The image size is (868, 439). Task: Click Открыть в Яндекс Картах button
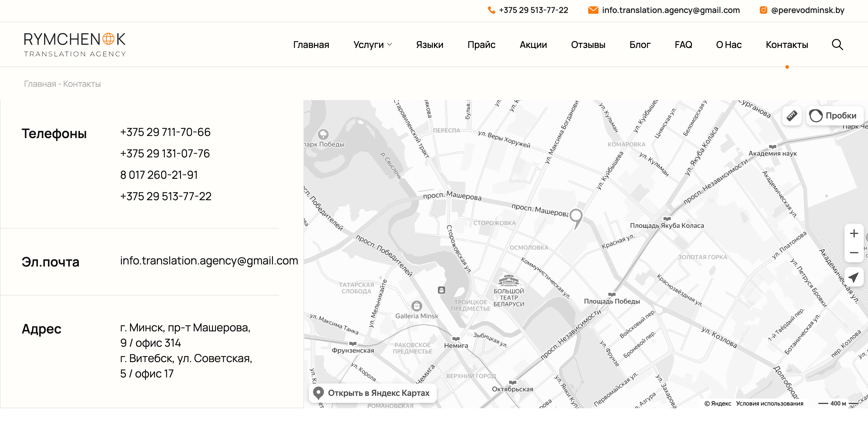coord(372,393)
